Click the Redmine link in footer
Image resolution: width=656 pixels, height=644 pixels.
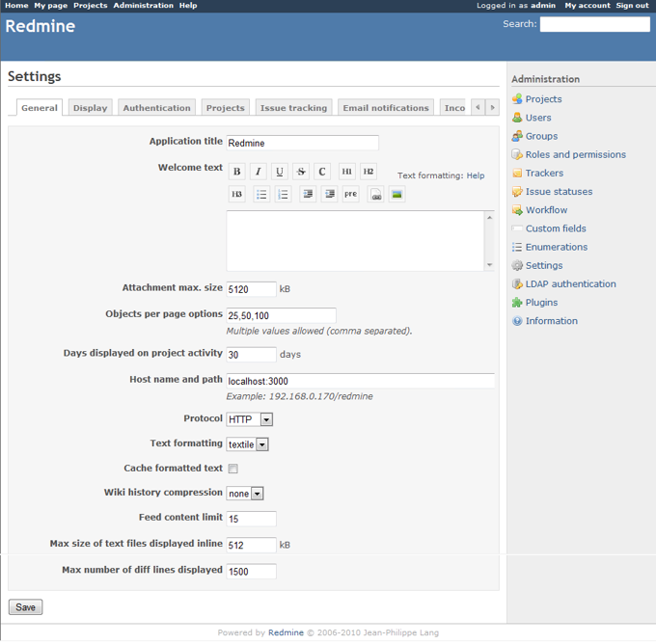[286, 632]
